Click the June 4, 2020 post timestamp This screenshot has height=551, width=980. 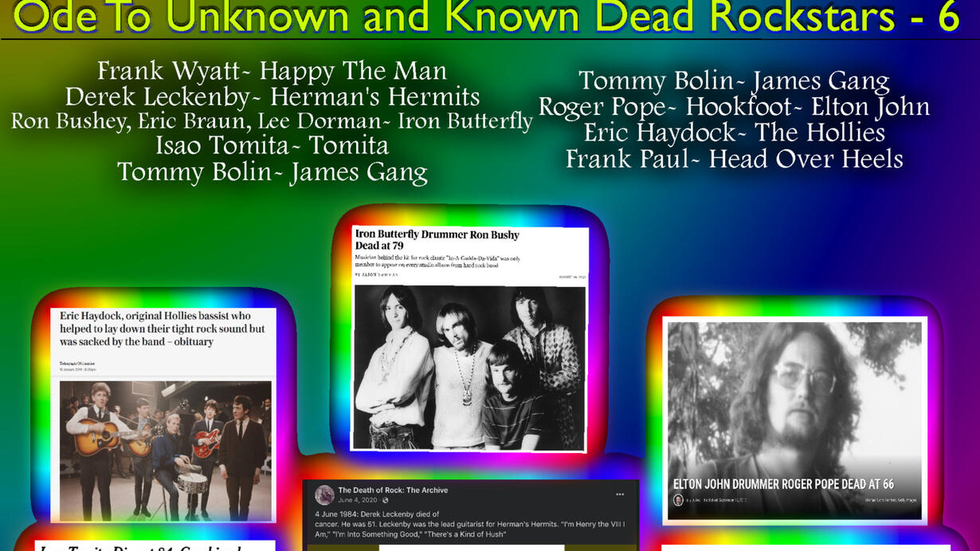pyautogui.click(x=358, y=501)
